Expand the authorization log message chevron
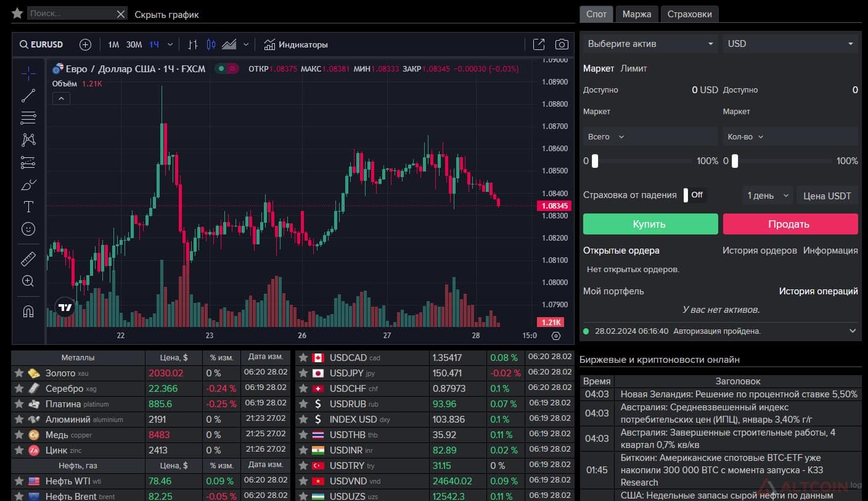The height and width of the screenshot is (501, 868). (853, 331)
